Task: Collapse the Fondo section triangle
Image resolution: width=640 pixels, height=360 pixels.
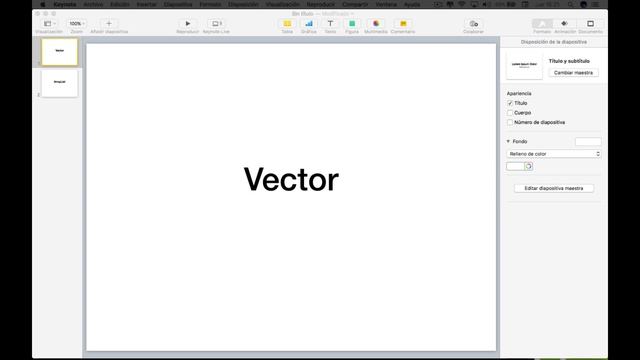Action: pos(508,141)
